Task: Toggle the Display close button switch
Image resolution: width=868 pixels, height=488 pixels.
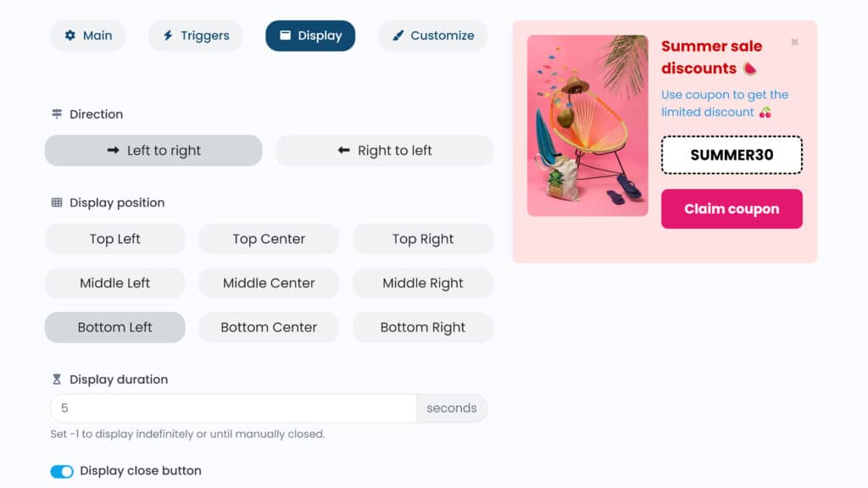Action: coord(62,471)
